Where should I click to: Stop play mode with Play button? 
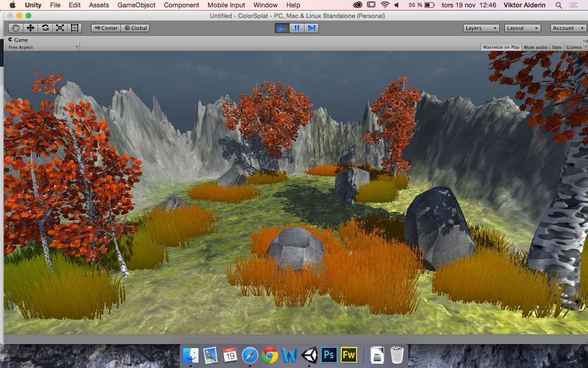[x=282, y=28]
